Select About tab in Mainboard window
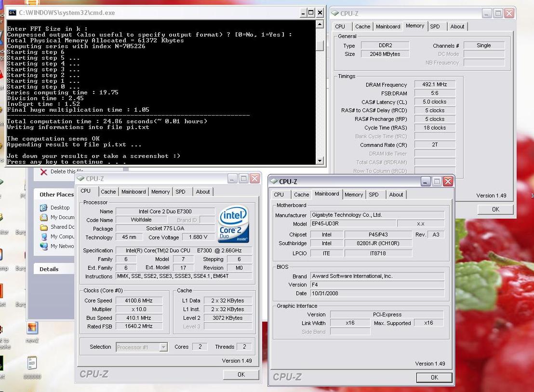 click(396, 195)
